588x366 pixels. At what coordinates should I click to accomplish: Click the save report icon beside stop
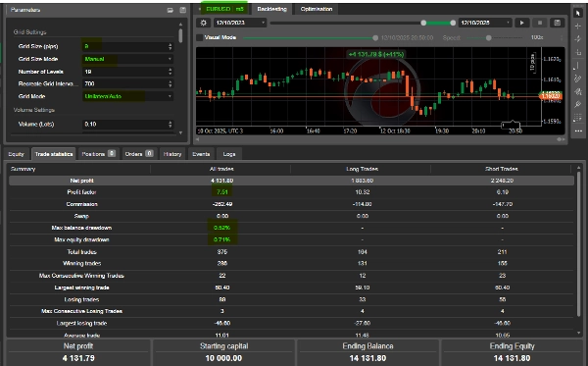pos(558,23)
